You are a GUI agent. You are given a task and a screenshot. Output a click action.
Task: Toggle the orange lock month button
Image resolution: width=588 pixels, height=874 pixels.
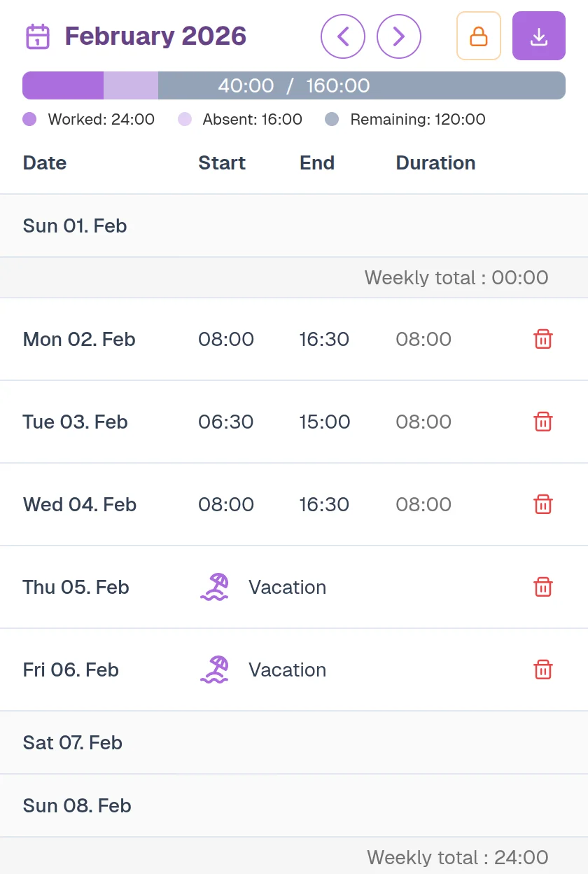point(479,36)
